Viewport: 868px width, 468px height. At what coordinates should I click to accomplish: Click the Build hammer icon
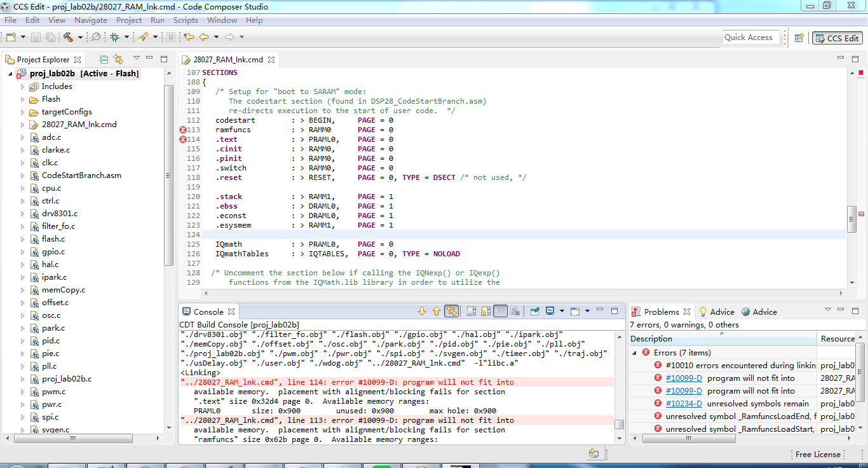[x=68, y=38]
